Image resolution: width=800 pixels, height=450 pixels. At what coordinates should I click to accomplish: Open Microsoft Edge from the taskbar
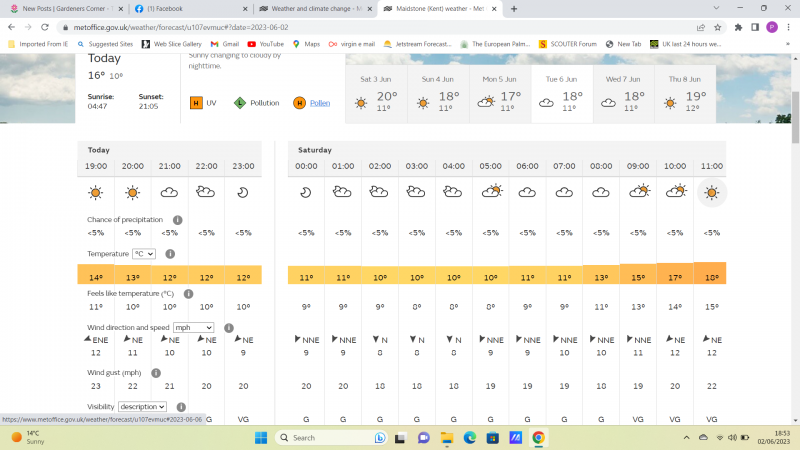[469, 438]
